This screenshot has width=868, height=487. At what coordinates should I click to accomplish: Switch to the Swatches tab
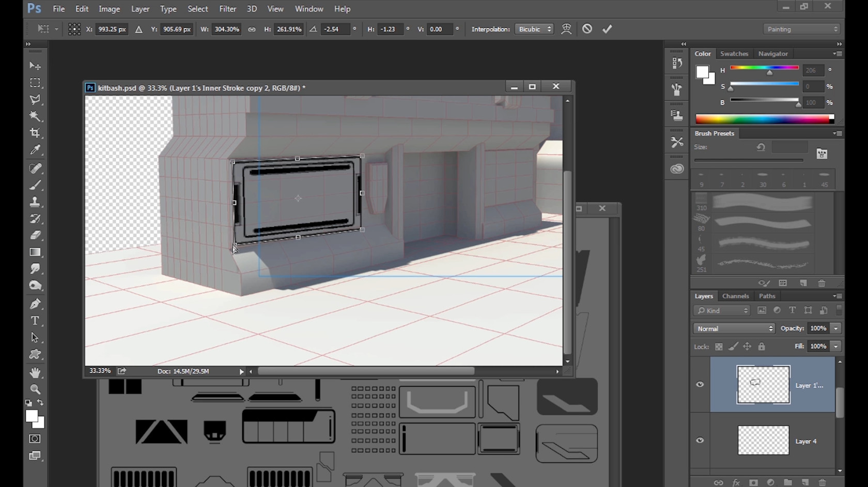tap(734, 54)
